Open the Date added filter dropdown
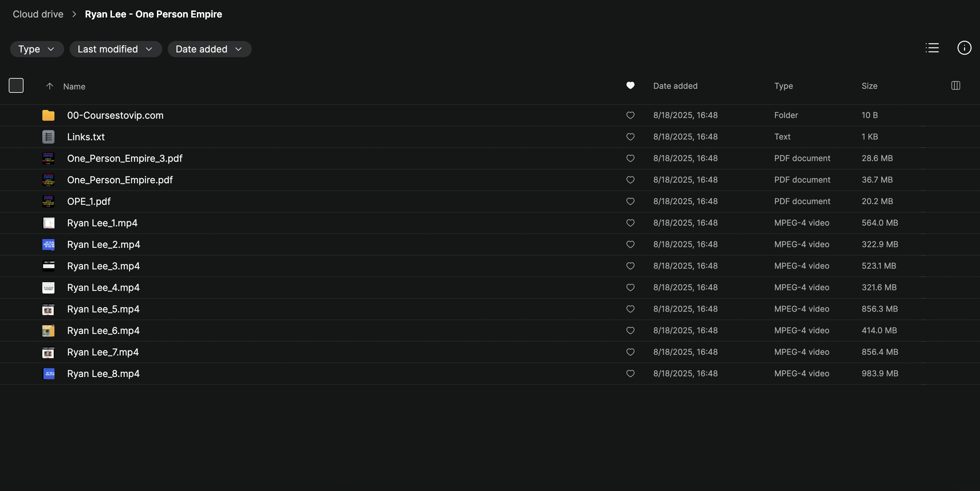The image size is (980, 491). coord(209,49)
